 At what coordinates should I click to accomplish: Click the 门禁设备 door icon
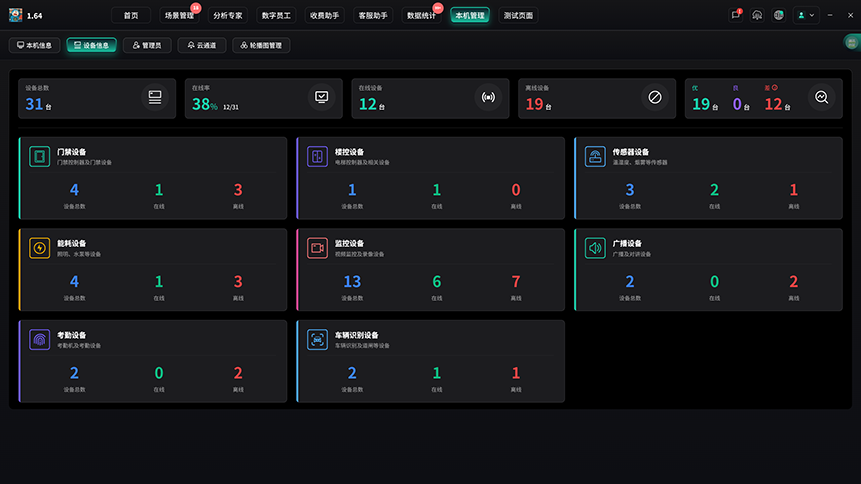[40, 157]
